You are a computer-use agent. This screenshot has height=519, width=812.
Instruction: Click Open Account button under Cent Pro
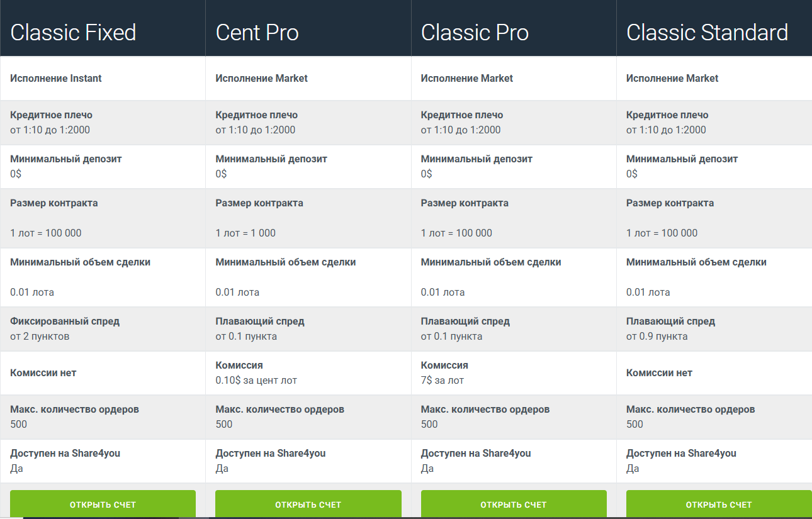[x=308, y=504]
